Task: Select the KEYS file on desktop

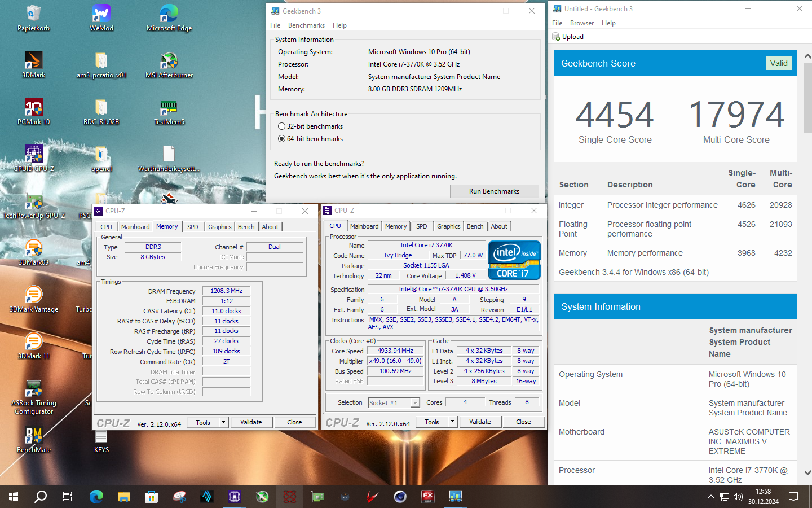Action: point(101,441)
